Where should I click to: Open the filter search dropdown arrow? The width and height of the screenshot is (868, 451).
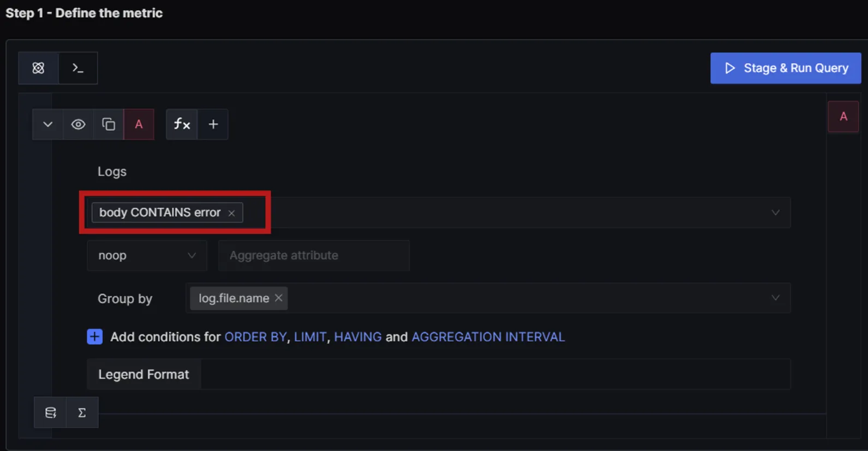775,213
